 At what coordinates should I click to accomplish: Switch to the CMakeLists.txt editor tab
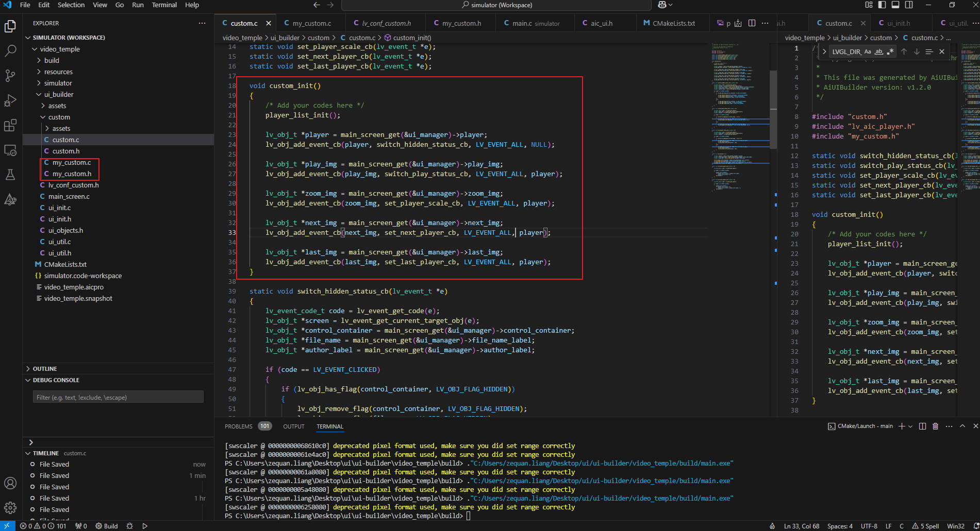(673, 23)
